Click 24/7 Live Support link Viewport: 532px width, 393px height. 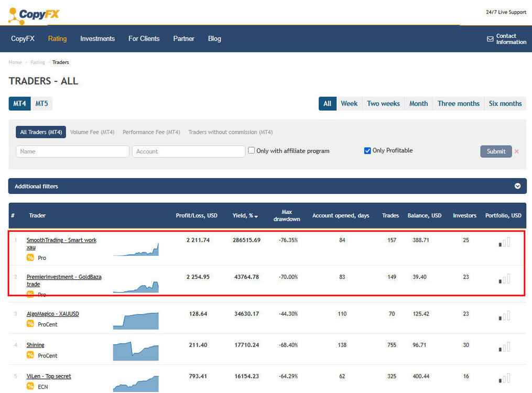[506, 12]
